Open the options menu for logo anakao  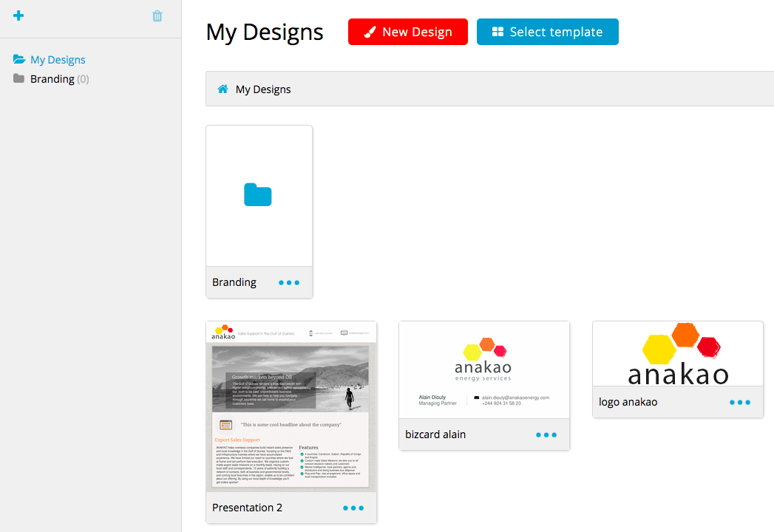pyautogui.click(x=739, y=402)
